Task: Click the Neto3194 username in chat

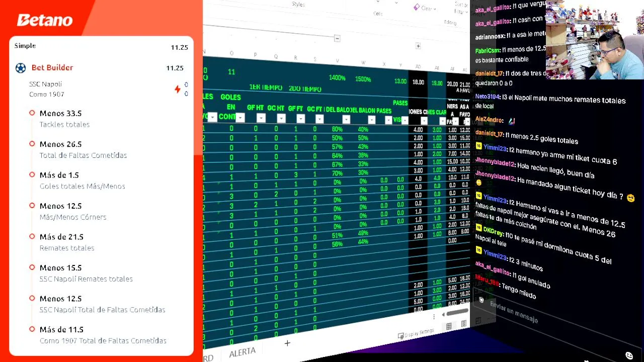Action: [x=488, y=97]
